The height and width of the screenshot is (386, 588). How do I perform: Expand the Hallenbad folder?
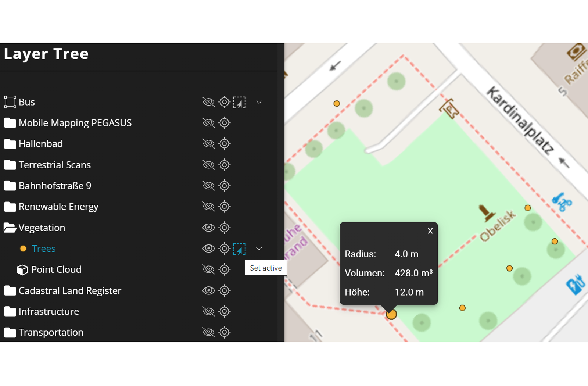pyautogui.click(x=10, y=144)
